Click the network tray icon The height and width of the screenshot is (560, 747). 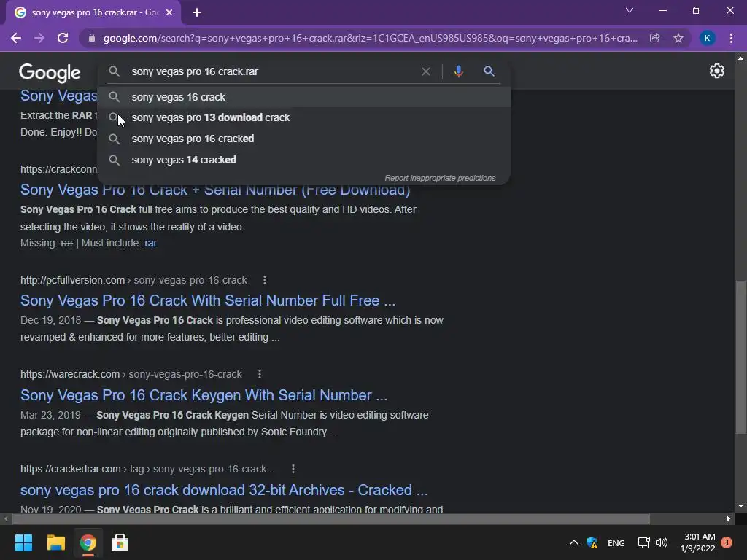click(x=644, y=542)
